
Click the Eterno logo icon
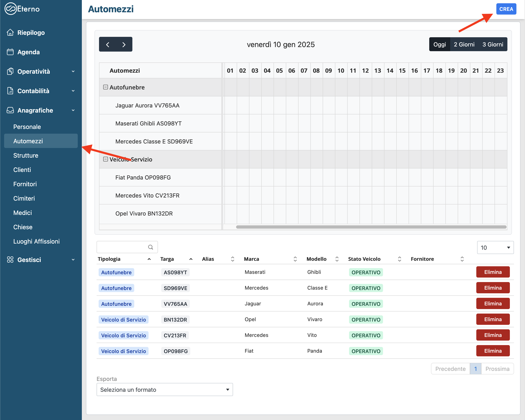(10, 9)
